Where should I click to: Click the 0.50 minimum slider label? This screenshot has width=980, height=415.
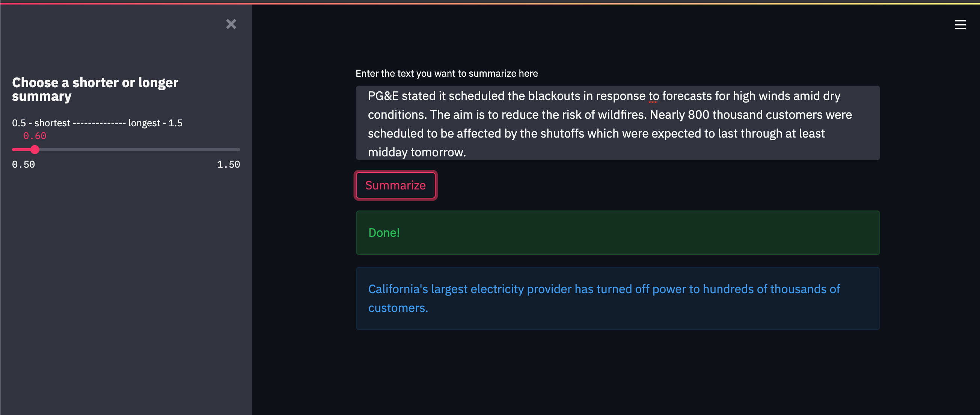(x=24, y=165)
